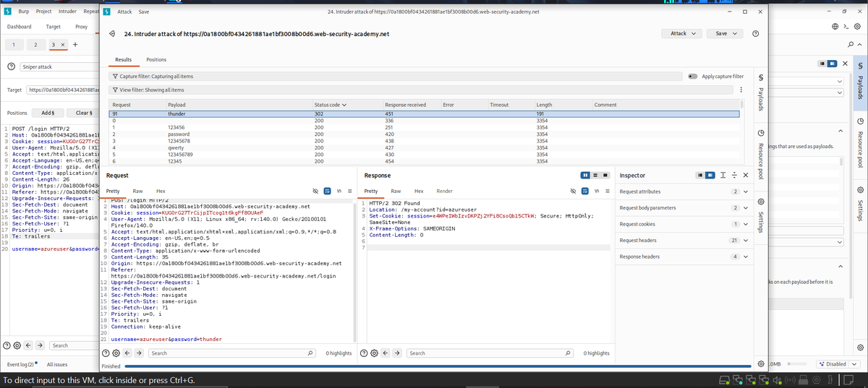Click the memory usage bar in status bar
Screen dimensions: 868x388
point(796,364)
